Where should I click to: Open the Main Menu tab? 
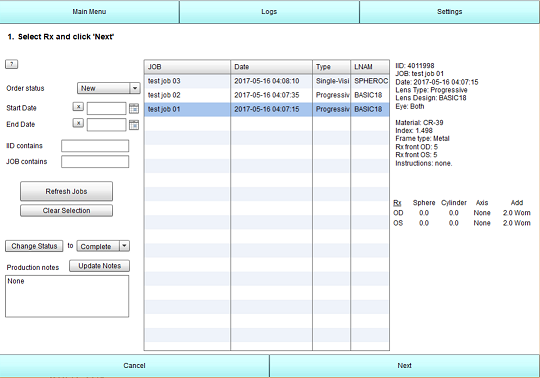(x=89, y=12)
